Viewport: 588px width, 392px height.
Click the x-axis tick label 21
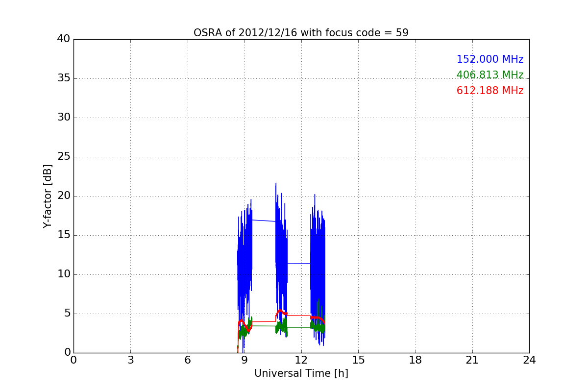point(472,360)
